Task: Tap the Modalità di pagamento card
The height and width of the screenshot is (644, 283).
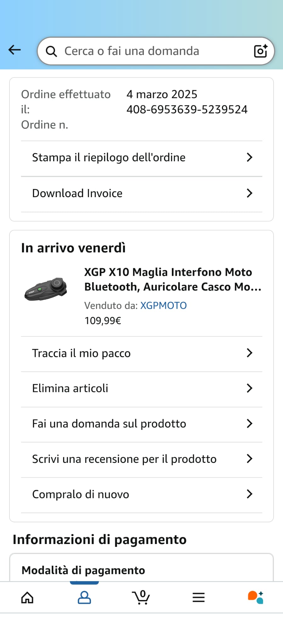Action: click(141, 568)
